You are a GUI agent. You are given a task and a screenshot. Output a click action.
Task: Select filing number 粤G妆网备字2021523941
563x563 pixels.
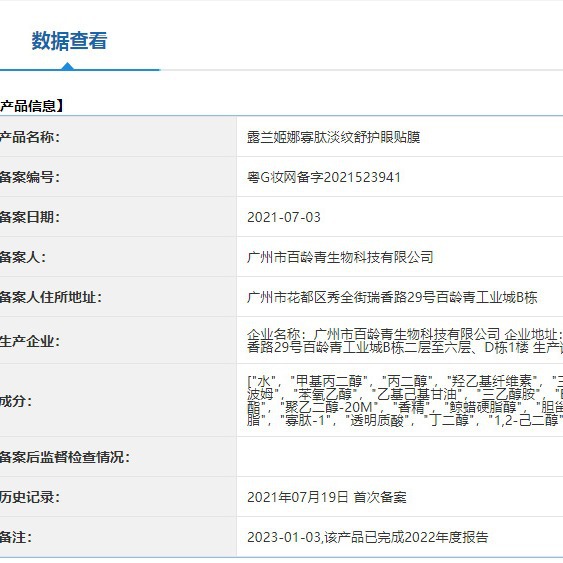(324, 177)
